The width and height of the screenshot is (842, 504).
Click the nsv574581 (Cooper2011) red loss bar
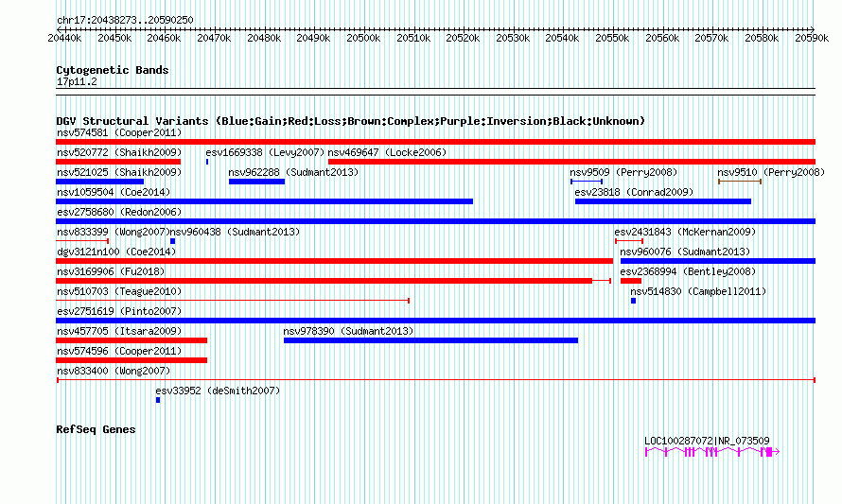(435, 142)
